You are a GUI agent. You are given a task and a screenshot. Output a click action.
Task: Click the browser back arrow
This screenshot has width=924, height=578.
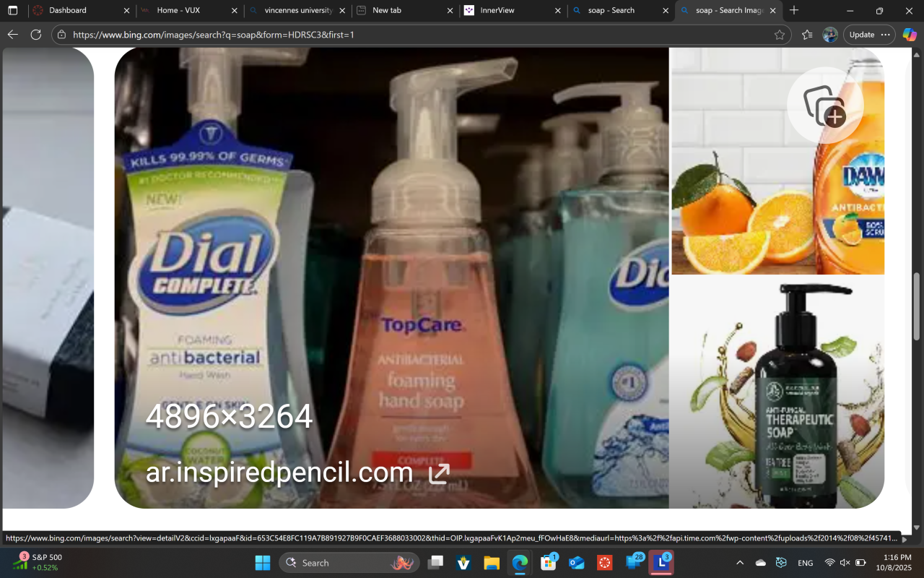coord(12,35)
